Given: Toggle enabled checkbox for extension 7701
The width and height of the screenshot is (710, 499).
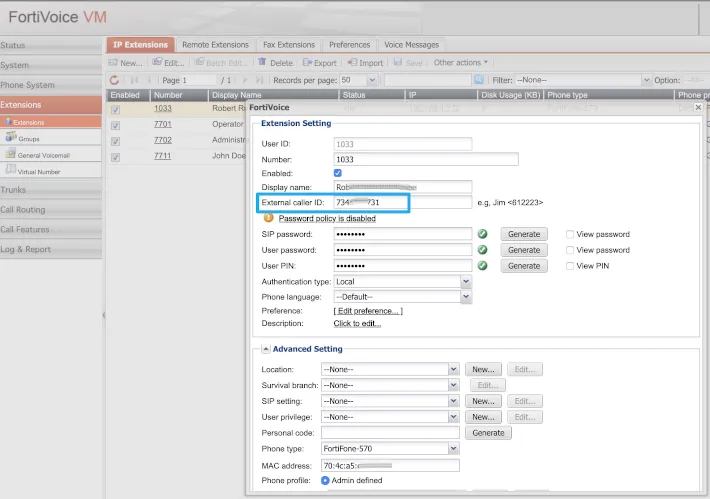Looking at the screenshot, I should [115, 125].
